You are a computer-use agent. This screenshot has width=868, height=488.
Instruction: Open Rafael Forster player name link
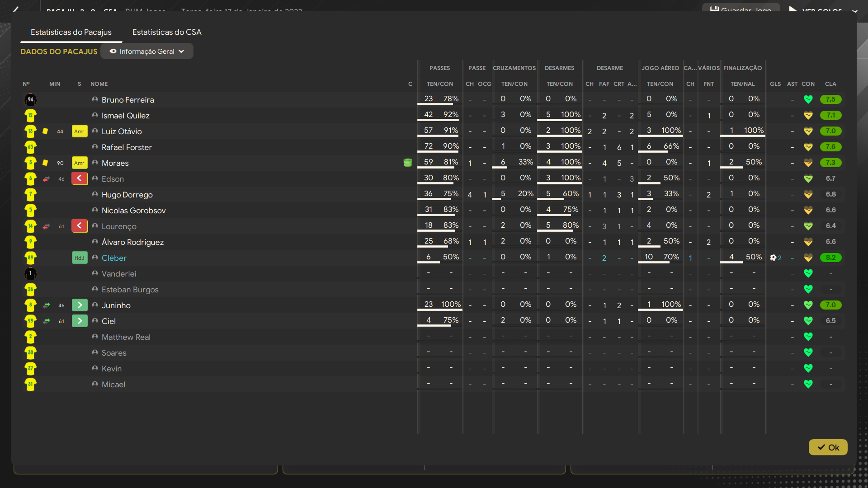tap(127, 147)
